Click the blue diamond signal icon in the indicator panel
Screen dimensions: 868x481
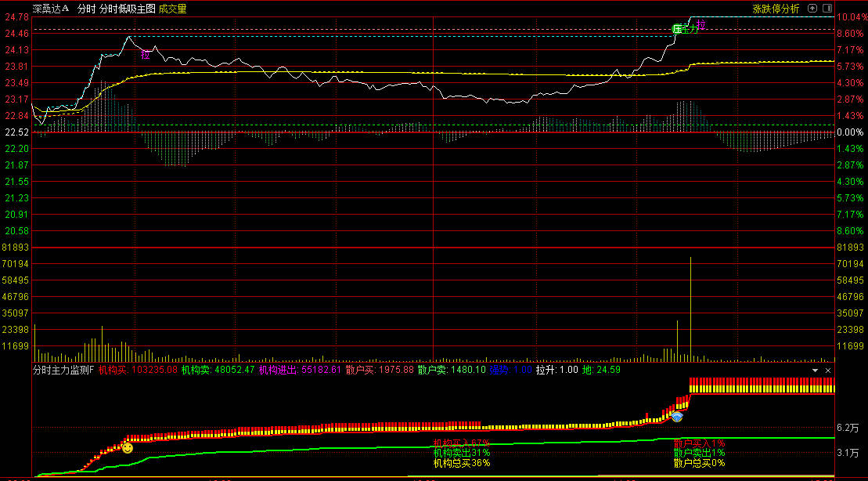677,416
